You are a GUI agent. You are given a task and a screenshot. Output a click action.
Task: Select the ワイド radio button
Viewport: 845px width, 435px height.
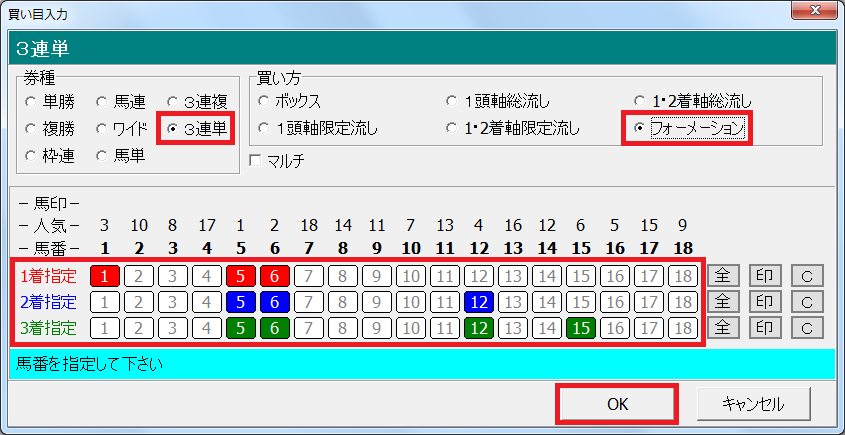[101, 129]
